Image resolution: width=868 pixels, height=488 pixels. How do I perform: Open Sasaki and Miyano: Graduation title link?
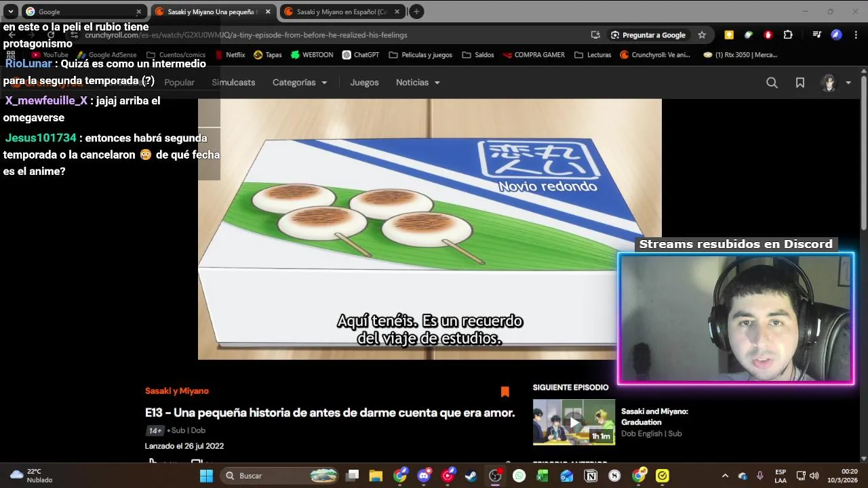point(654,416)
